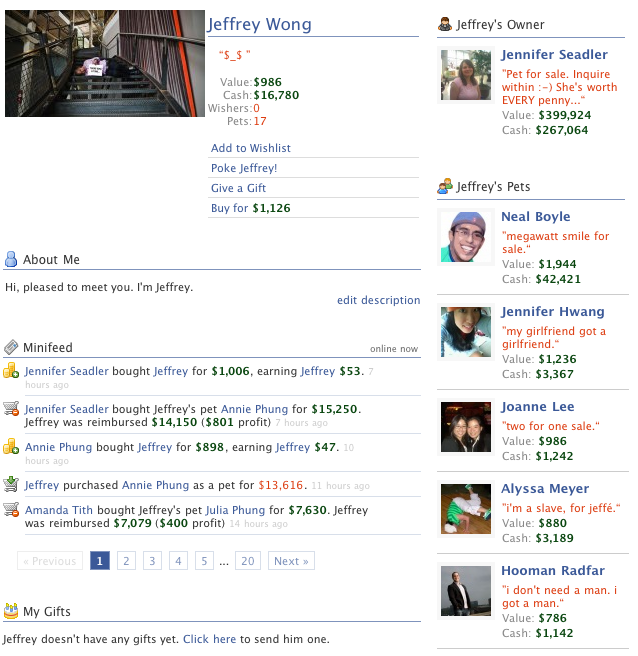Screen dimensions: 638x656
Task: Click Buy for $1,126 link
Action: (251, 208)
